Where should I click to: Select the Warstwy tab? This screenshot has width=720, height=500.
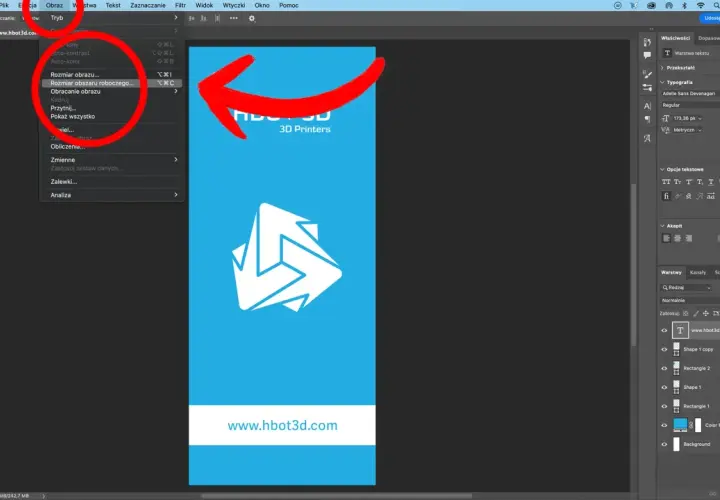[671, 273]
